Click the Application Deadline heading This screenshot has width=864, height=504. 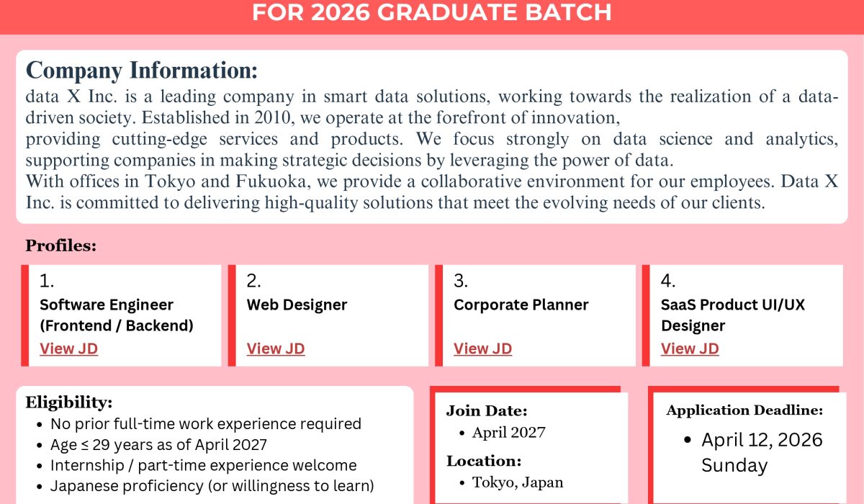(x=744, y=410)
